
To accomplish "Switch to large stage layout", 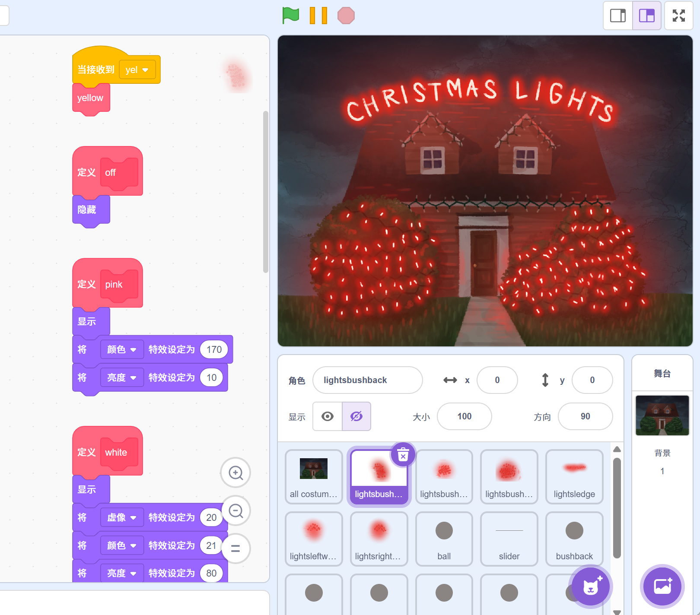I will click(646, 16).
